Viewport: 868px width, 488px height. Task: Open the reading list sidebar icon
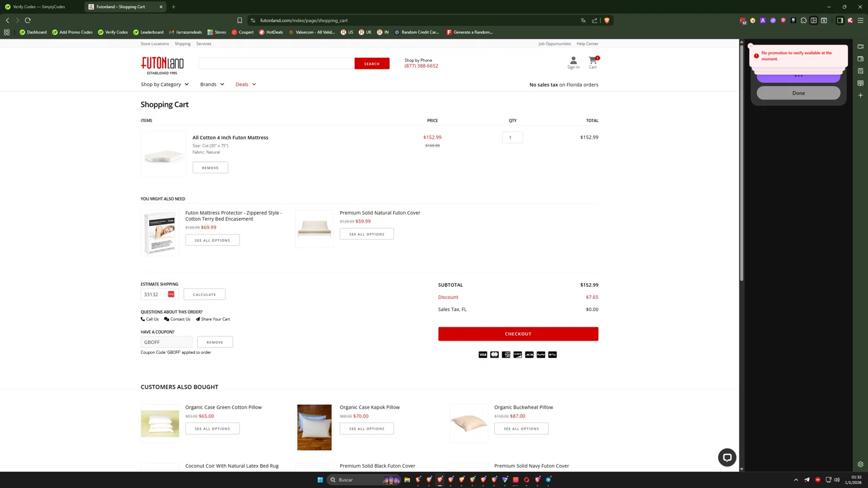tap(860, 83)
